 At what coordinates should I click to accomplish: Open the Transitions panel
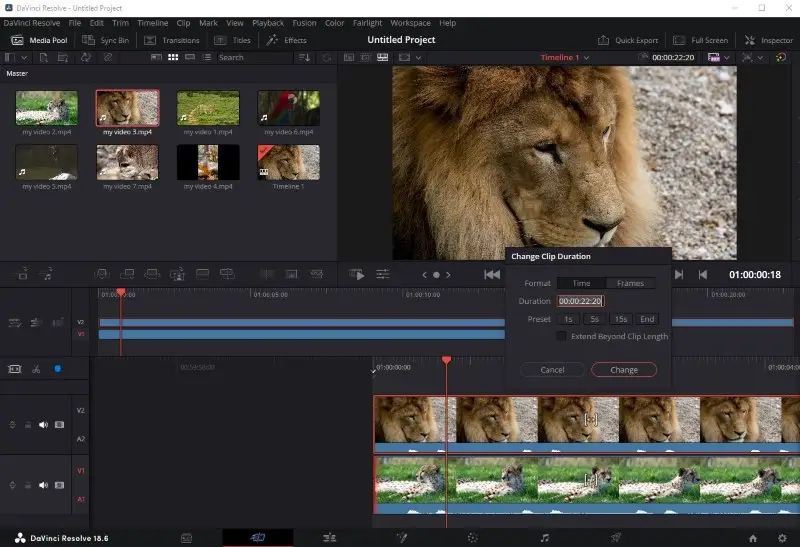(172, 40)
